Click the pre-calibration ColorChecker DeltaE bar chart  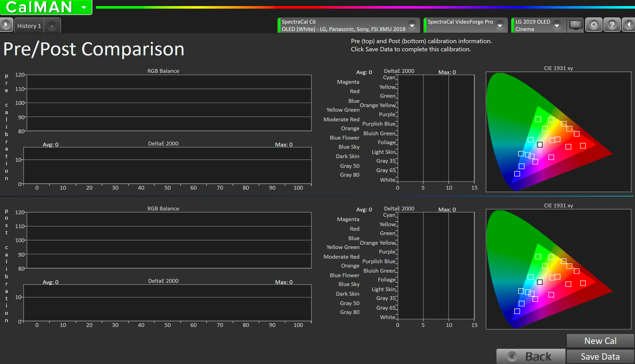point(436,128)
